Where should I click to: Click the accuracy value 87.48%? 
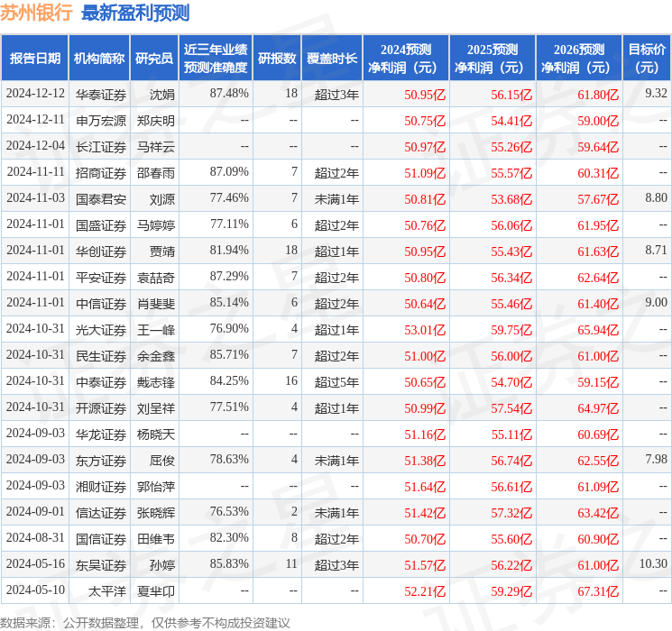(229, 94)
